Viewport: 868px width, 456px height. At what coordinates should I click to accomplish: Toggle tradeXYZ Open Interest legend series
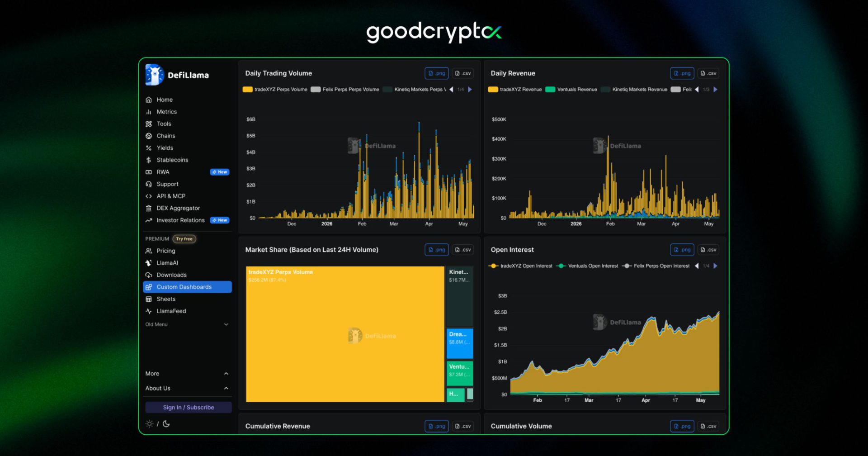coord(521,266)
